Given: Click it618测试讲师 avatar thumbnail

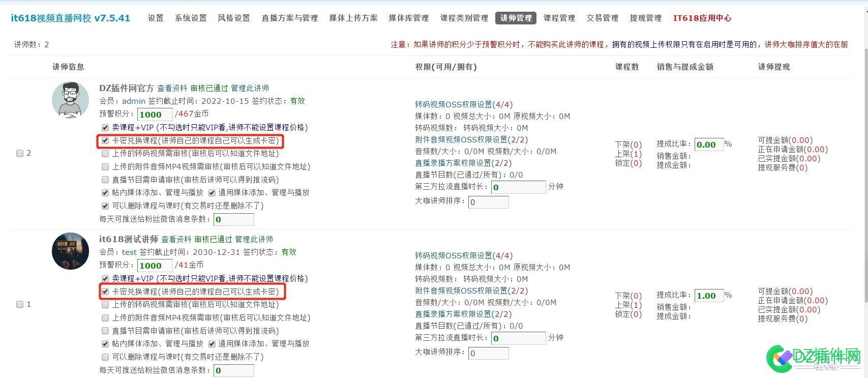Looking at the screenshot, I should pos(70,251).
